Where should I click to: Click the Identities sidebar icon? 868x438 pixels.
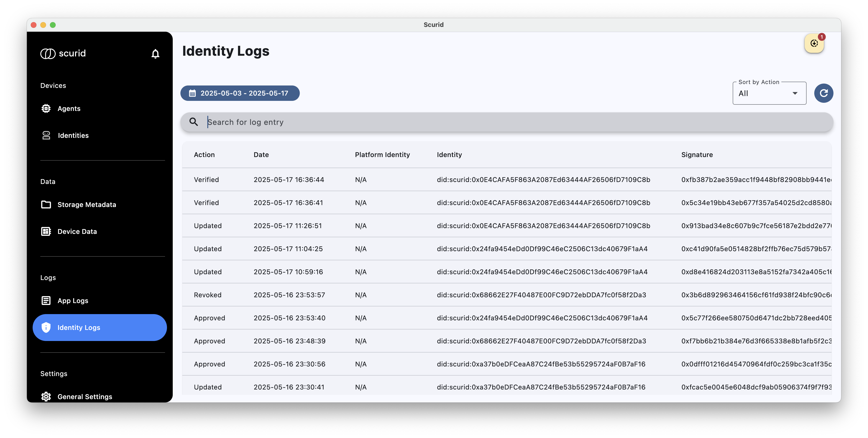tap(46, 135)
